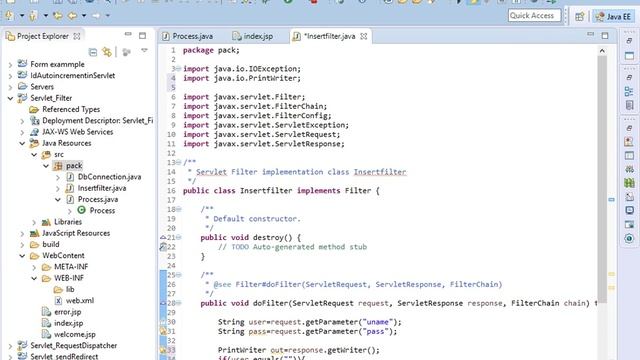Image resolution: width=640 pixels, height=360 pixels.
Task: Go to previous annotation toolbar icon
Action: 33,16
